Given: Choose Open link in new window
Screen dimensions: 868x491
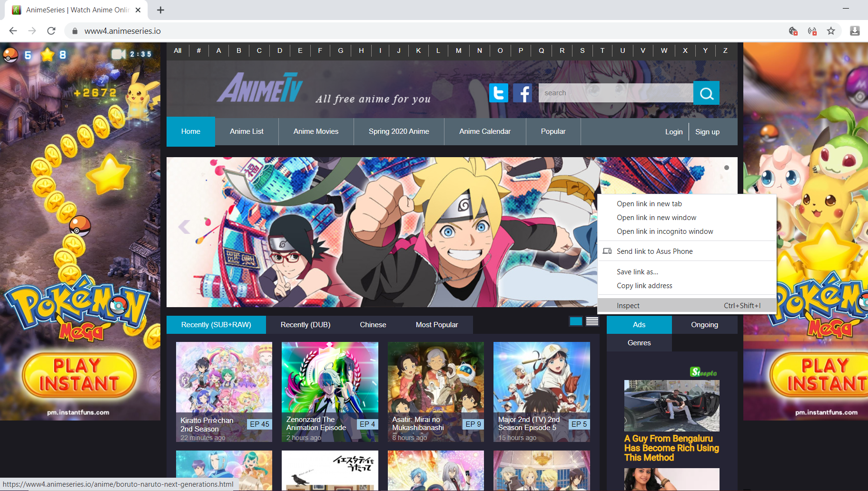Looking at the screenshot, I should pyautogui.click(x=687, y=218).
